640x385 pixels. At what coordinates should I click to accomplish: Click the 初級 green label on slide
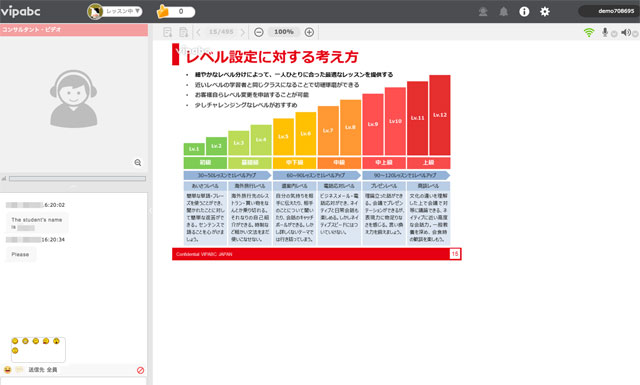point(205,162)
